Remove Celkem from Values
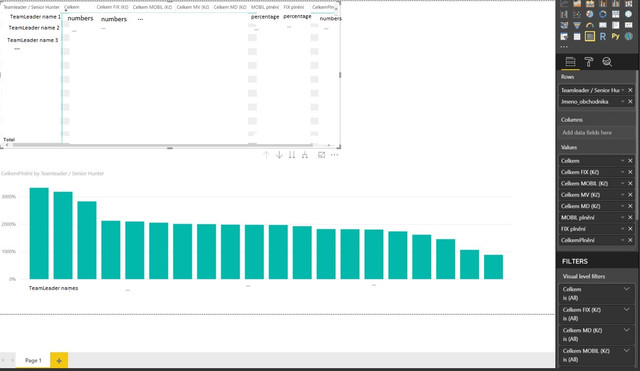This screenshot has width=640, height=371. click(x=630, y=161)
